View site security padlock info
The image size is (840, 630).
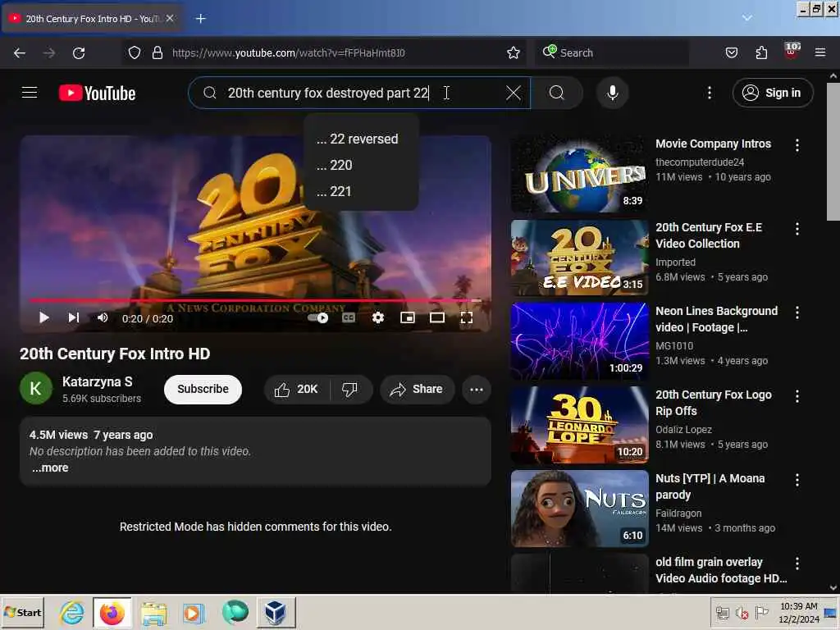pyautogui.click(x=157, y=52)
